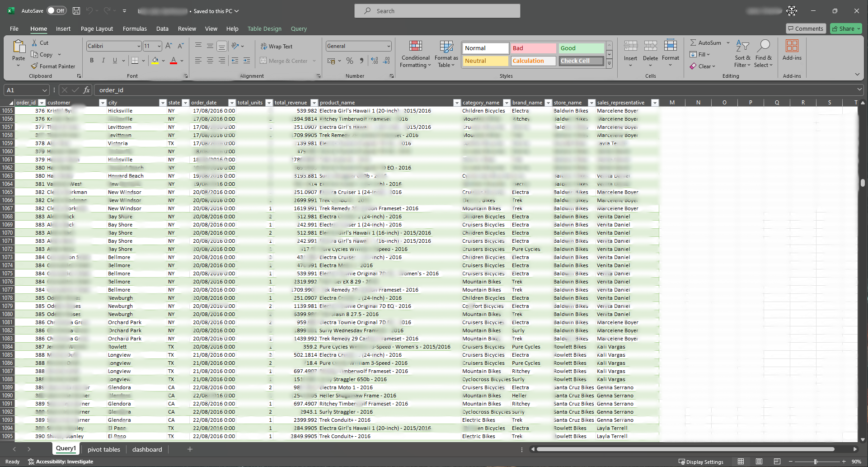Screen dimensions: 868x467
Task: Click the Insert Function fx icon
Action: (87, 90)
